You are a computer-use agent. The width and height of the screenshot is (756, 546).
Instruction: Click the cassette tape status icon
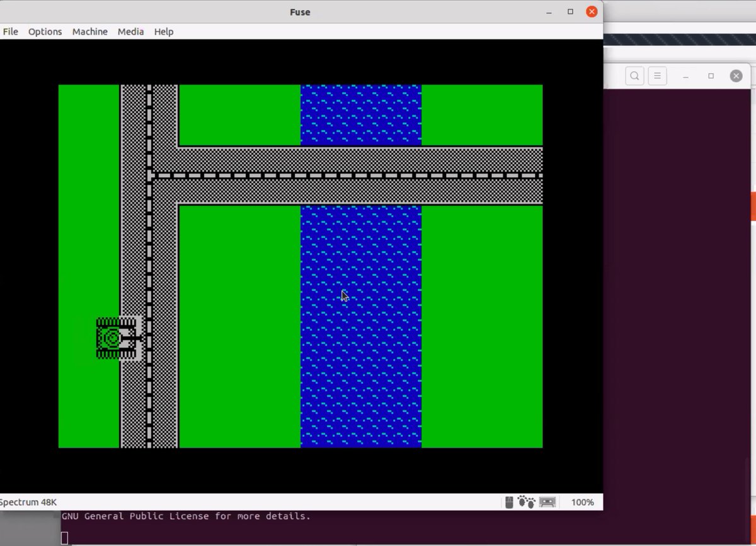547,502
